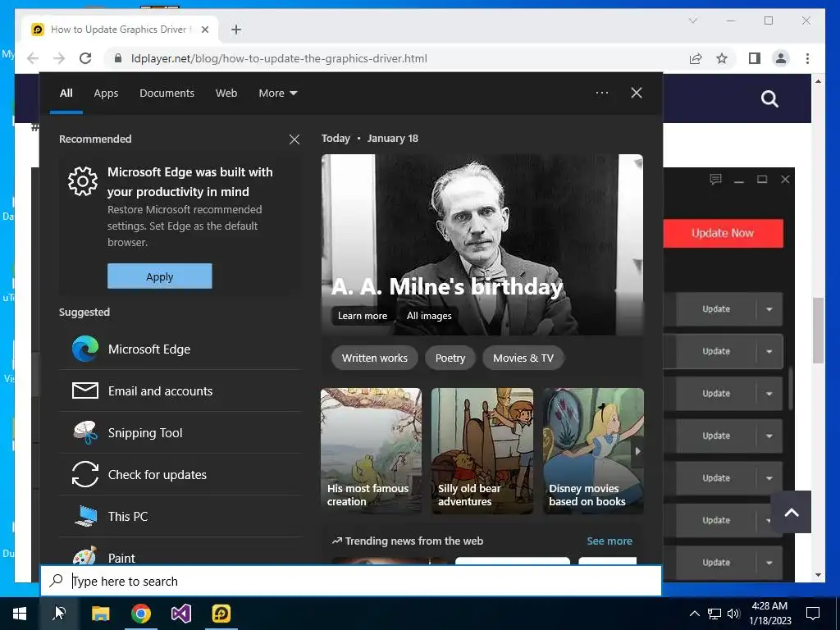
Task: Open Visual Studio from taskbar
Action: click(181, 614)
